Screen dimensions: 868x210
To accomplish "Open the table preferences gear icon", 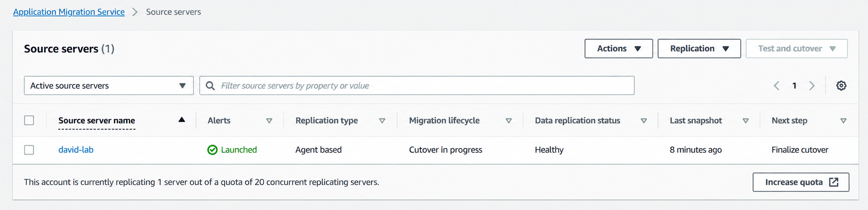I will 841,86.
